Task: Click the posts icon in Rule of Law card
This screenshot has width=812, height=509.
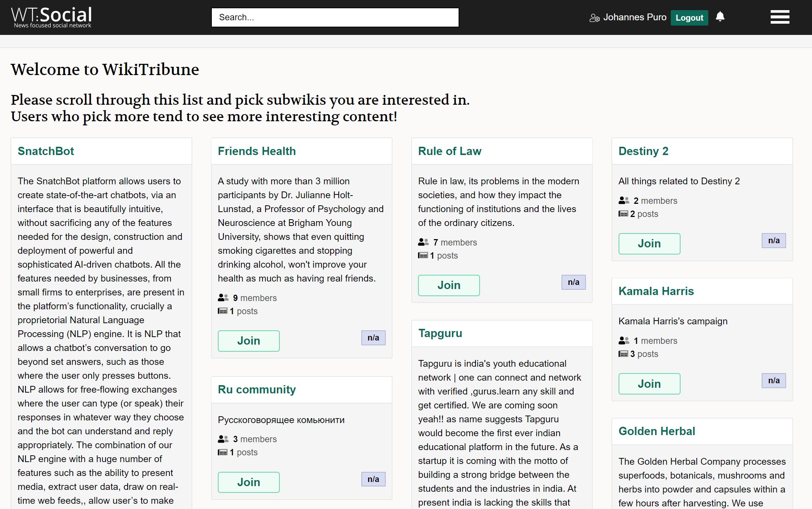Action: pyautogui.click(x=423, y=255)
